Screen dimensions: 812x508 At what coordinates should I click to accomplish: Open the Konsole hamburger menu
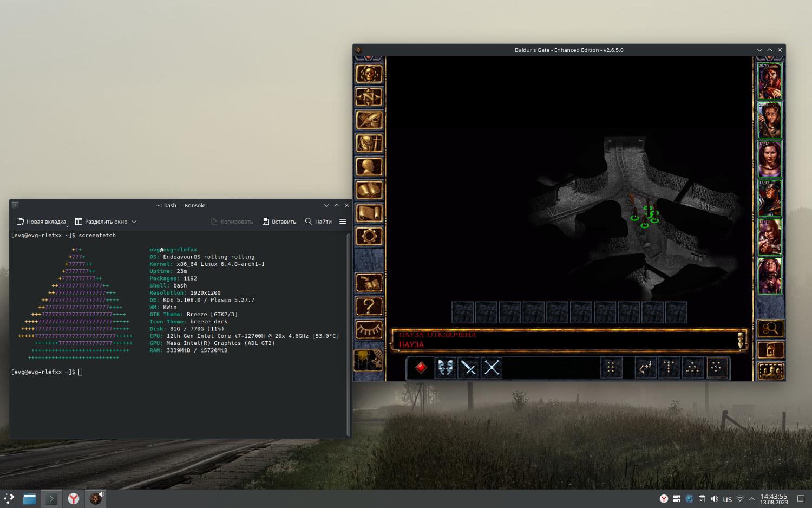click(343, 222)
